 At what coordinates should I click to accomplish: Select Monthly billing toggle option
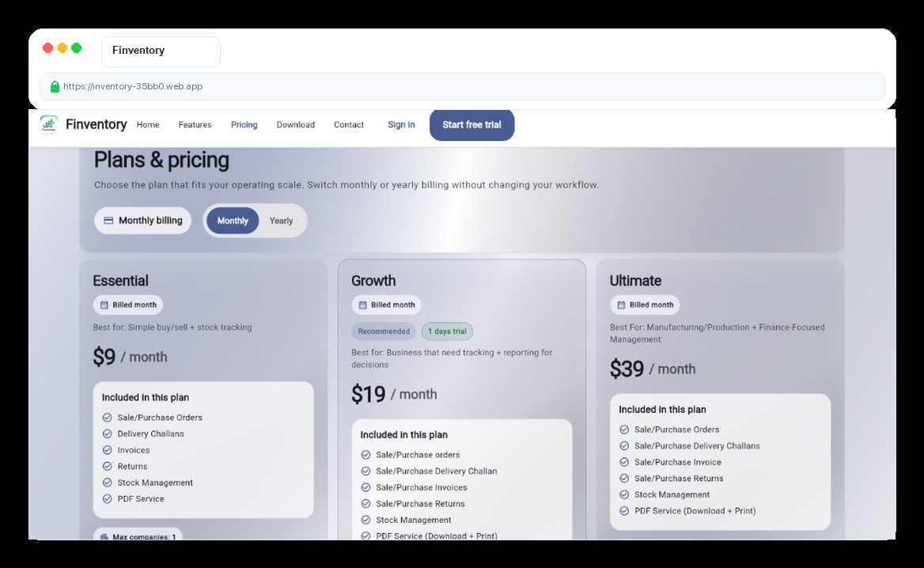(x=233, y=221)
